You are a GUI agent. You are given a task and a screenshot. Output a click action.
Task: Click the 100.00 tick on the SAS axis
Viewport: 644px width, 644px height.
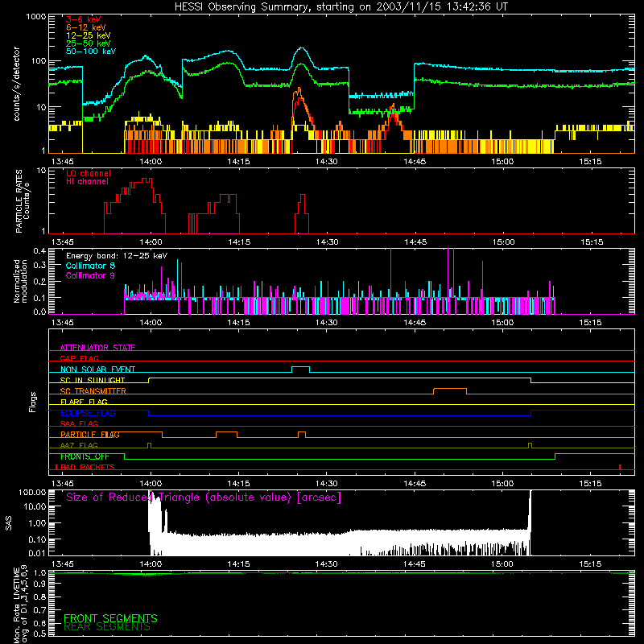pos(32,493)
